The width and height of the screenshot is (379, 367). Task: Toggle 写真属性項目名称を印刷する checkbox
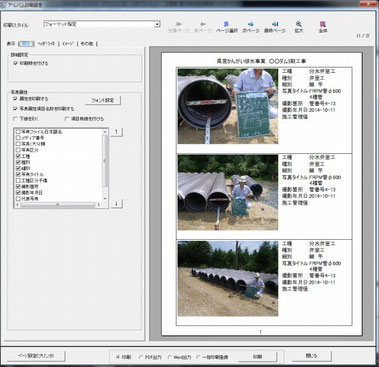coord(15,109)
